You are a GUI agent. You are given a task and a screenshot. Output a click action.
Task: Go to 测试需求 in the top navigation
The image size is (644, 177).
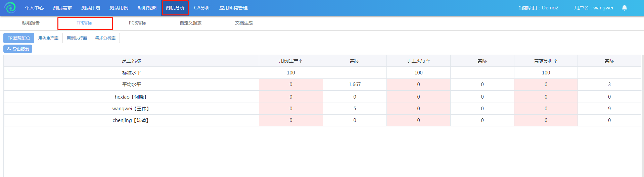pyautogui.click(x=62, y=8)
